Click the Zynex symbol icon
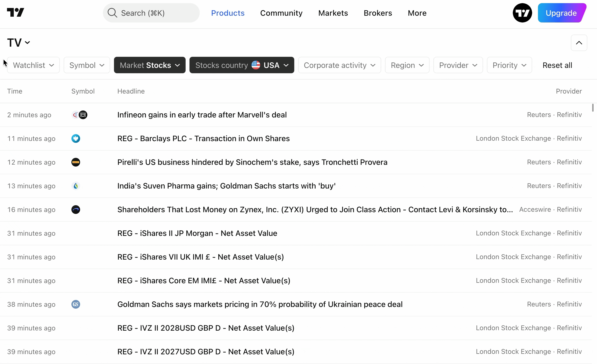This screenshot has height=364, width=597. tap(76, 210)
